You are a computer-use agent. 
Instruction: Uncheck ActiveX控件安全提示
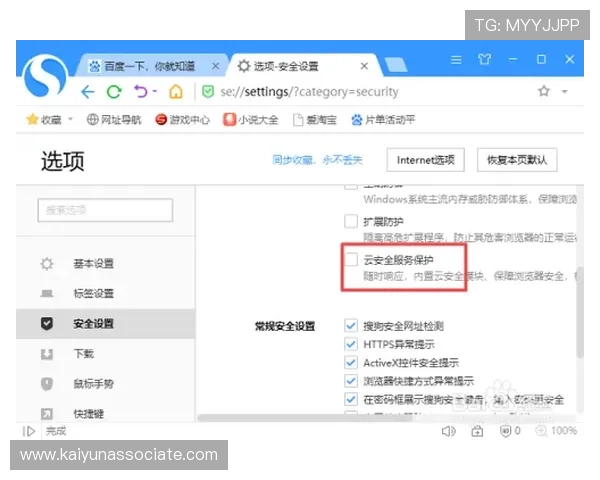(351, 362)
